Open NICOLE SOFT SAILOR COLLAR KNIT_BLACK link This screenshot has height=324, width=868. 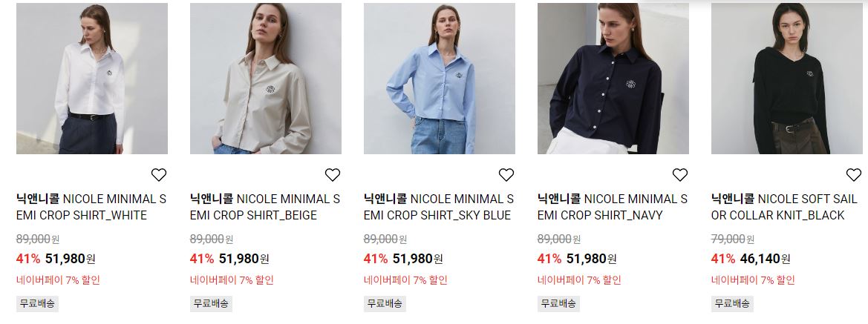[x=784, y=207]
